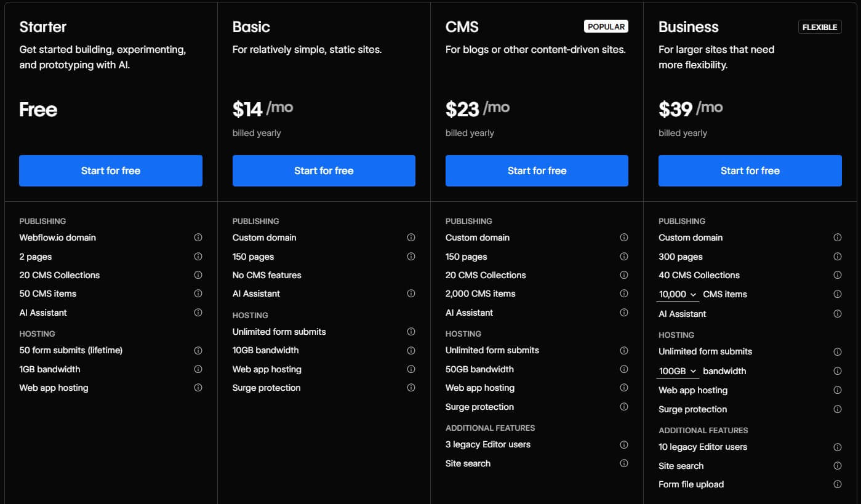This screenshot has width=861, height=504.
Task: Click the POPULAR badge on the CMS plan
Action: click(606, 26)
